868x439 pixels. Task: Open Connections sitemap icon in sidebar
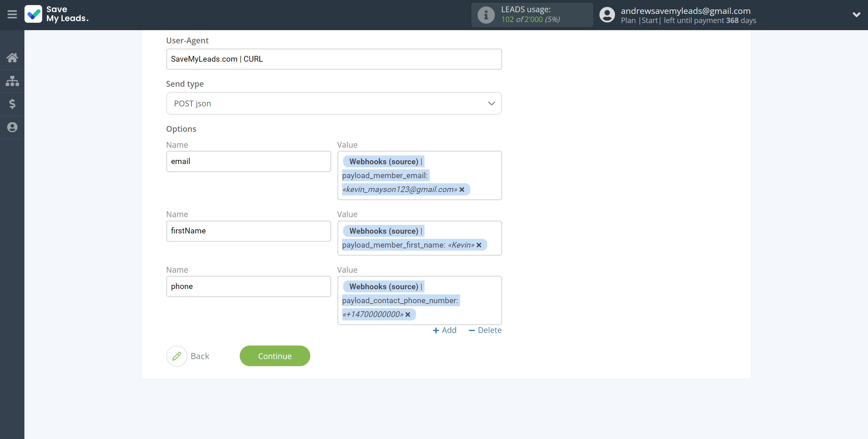tap(12, 81)
